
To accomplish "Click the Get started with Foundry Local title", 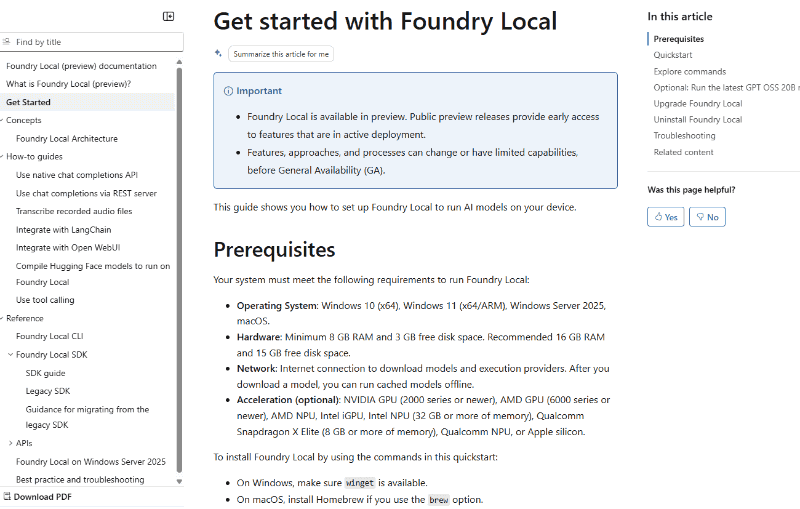I will pos(385,22).
